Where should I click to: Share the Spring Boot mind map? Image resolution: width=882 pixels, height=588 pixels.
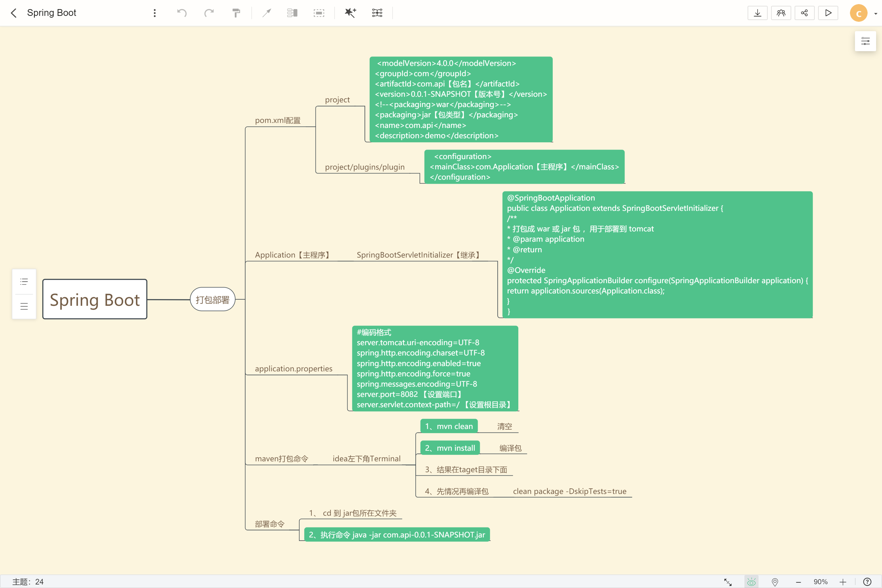tap(804, 13)
